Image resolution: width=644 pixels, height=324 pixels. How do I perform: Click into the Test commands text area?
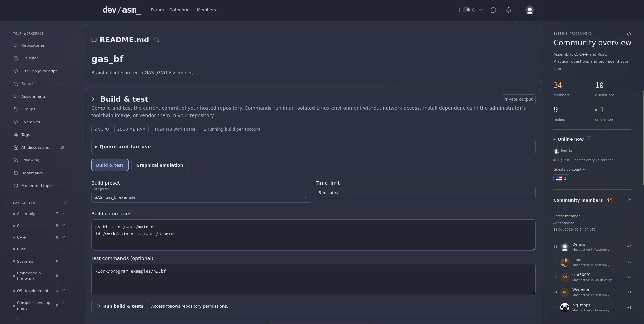coord(313,279)
